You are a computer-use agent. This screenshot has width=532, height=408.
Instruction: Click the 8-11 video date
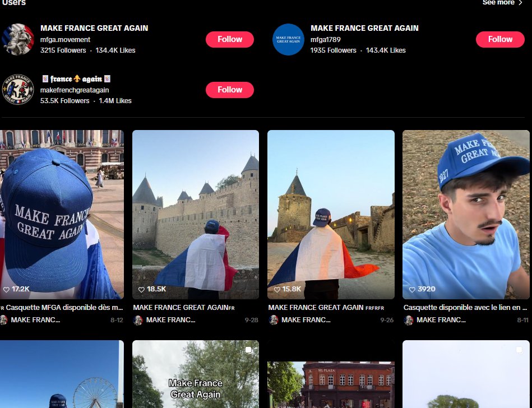522,320
